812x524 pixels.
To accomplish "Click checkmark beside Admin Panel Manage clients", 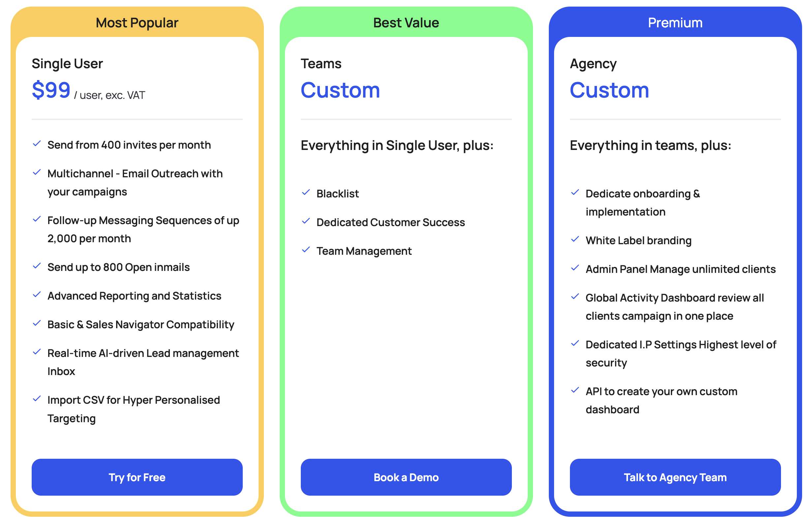I will (575, 268).
